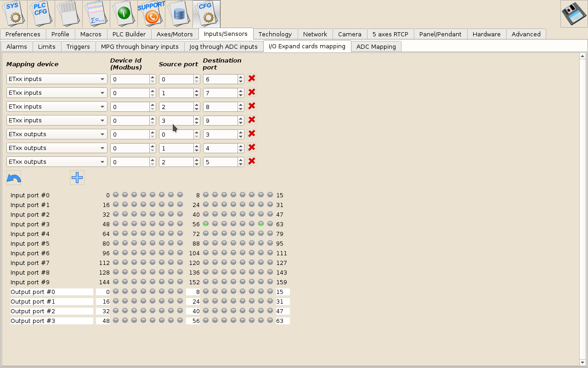Screen dimensions: 588x368
Task: Toggle the Output port #1 LED beside pin 16
Action: pyautogui.click(x=116, y=301)
